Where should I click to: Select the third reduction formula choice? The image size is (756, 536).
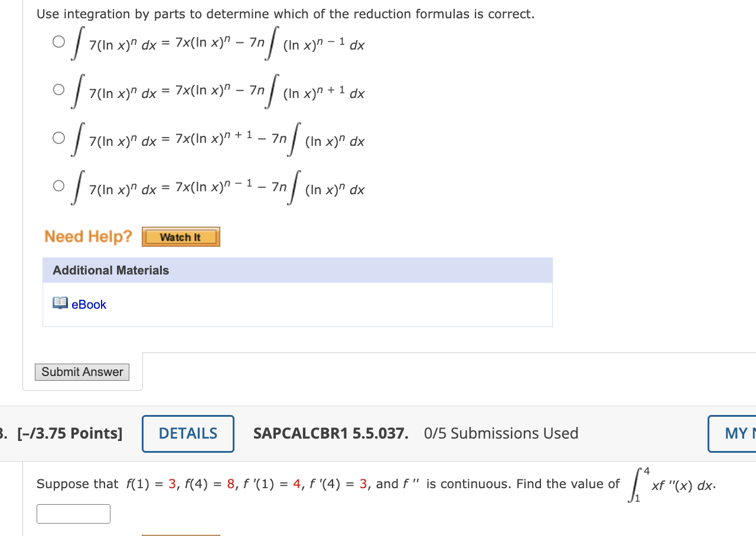(58, 138)
